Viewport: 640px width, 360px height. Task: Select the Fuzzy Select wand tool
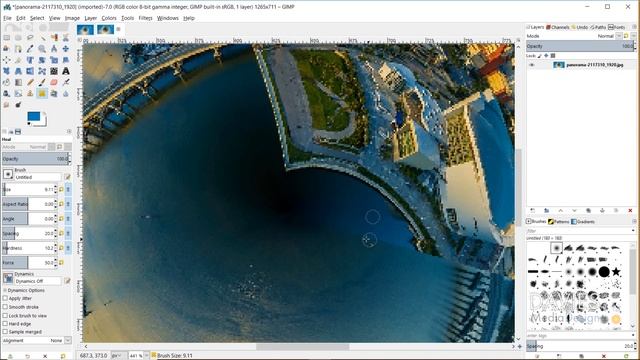coord(42,38)
